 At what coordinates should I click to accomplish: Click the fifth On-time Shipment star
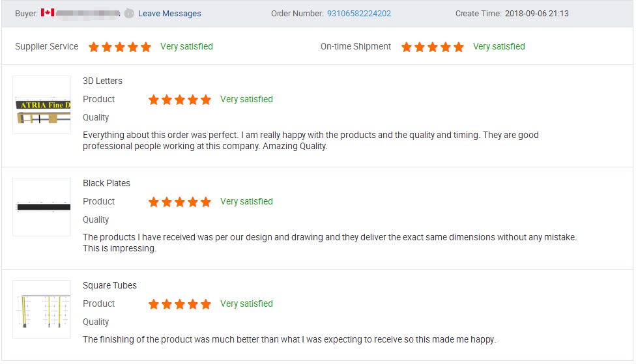pos(458,47)
